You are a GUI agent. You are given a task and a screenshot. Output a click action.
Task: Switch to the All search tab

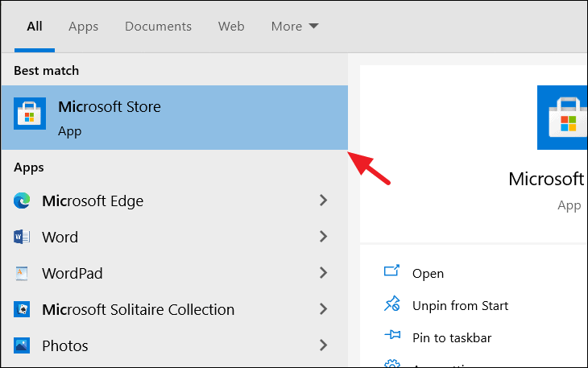pos(35,27)
